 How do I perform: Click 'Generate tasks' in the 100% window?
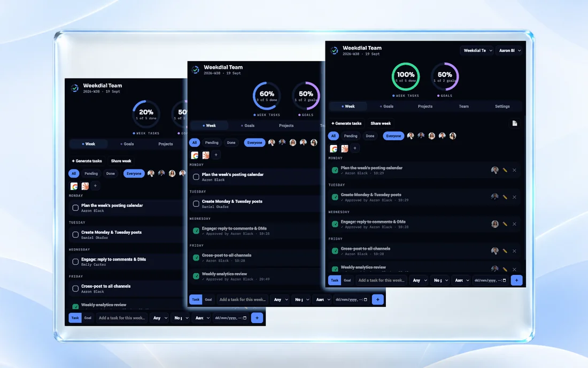(x=346, y=124)
